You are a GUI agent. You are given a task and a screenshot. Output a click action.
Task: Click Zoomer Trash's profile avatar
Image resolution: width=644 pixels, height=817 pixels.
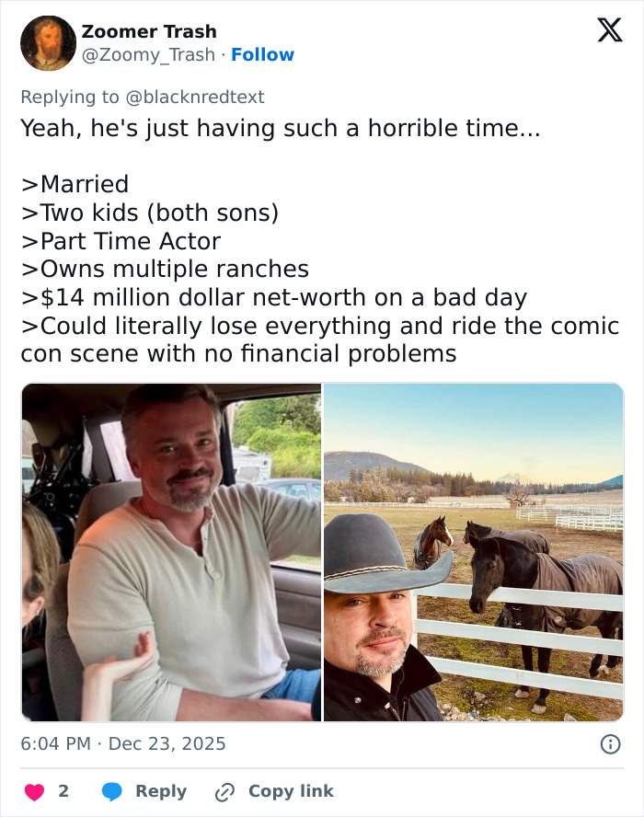point(48,42)
